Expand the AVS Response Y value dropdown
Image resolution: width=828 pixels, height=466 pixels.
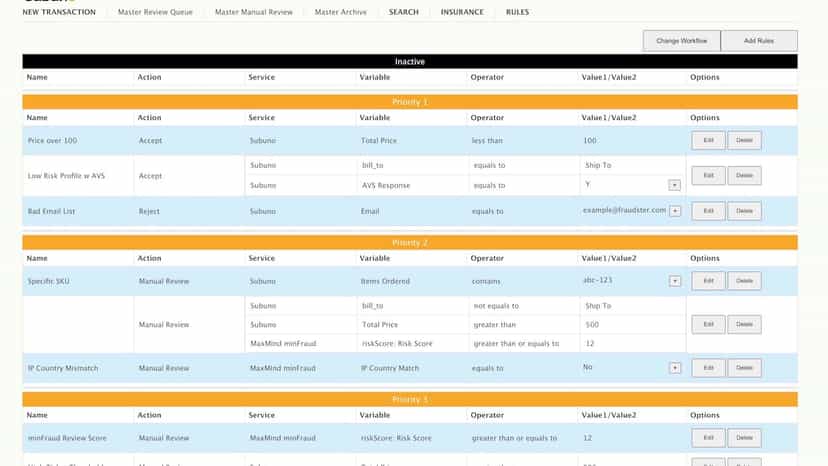point(674,185)
